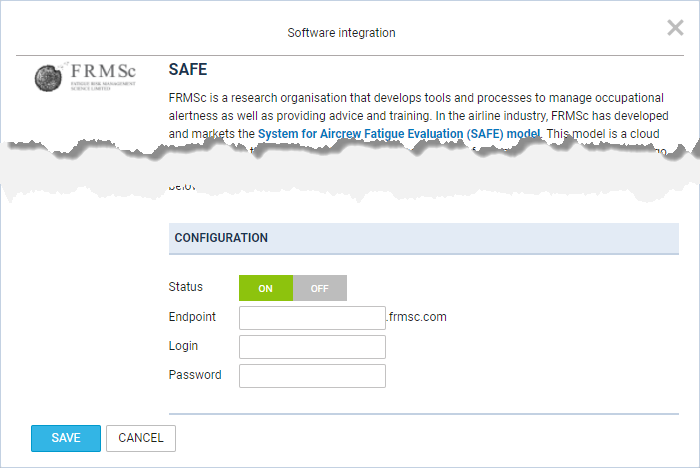Cancel the SAFE integration changes
The height and width of the screenshot is (468, 700).
pos(141,438)
